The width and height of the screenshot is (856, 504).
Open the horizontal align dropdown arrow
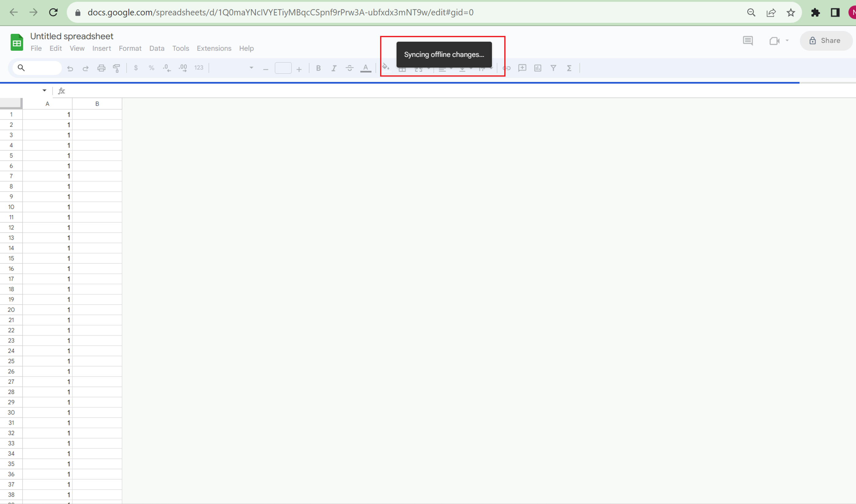click(x=451, y=68)
